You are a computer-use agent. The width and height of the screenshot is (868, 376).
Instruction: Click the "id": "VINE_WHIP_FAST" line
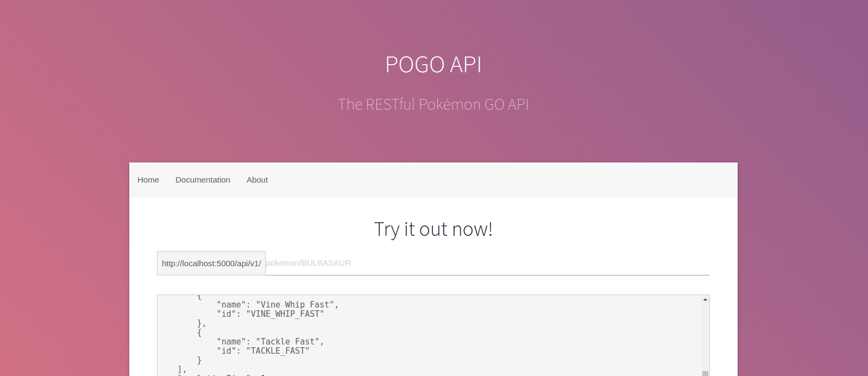pos(271,314)
